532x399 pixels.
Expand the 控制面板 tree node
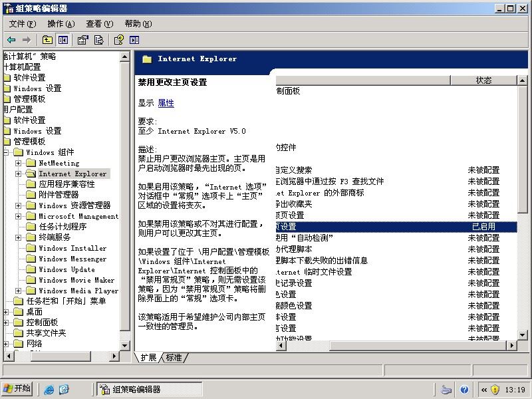point(6,323)
